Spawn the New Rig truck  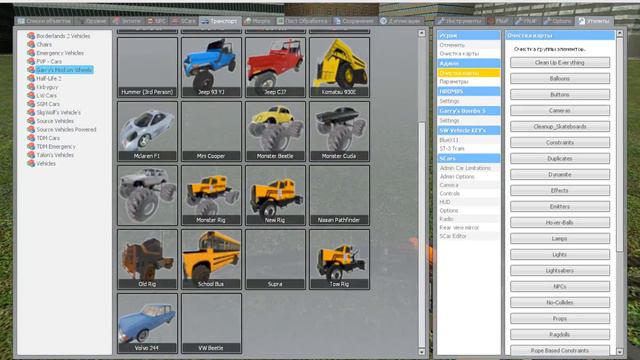tap(275, 195)
